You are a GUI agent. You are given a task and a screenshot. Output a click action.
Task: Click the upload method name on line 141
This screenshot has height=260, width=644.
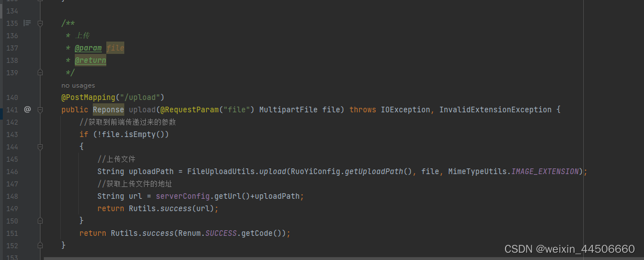(x=142, y=110)
